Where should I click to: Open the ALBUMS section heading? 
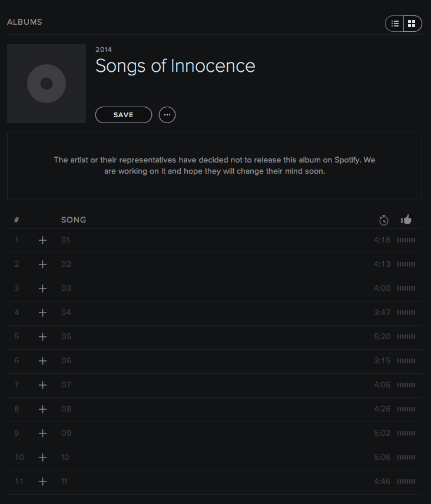[x=25, y=22]
